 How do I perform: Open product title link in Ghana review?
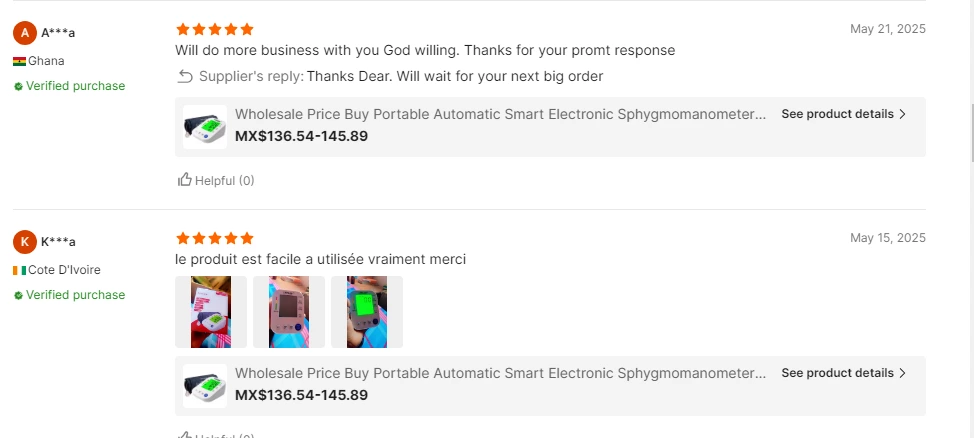(500, 114)
